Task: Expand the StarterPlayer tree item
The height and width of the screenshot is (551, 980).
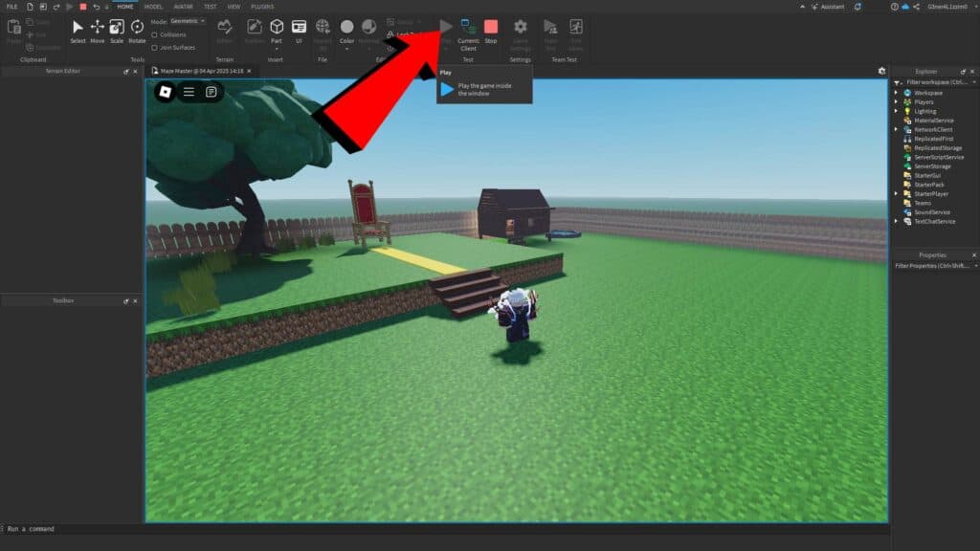Action: coord(895,194)
